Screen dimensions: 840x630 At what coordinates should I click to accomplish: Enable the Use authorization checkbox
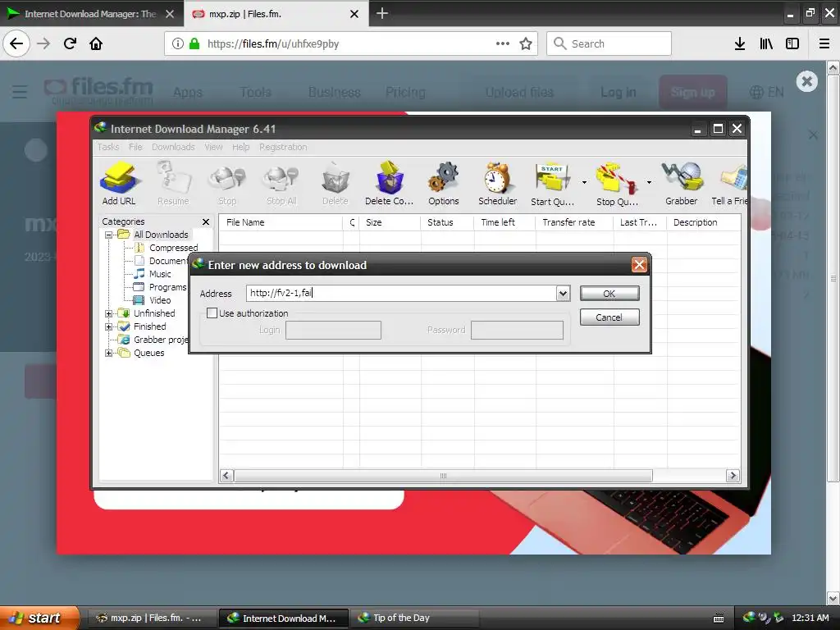point(212,313)
